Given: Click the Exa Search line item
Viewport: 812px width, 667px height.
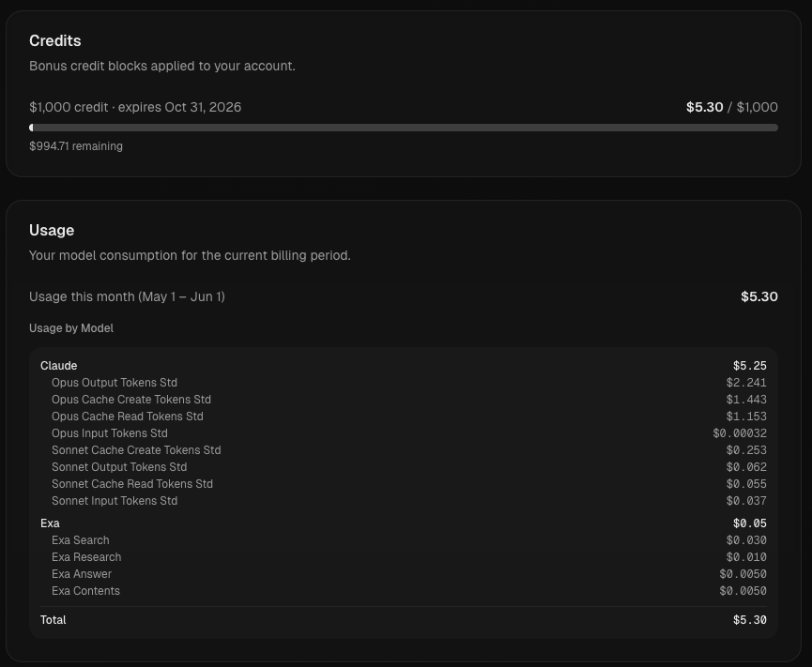Looking at the screenshot, I should [409, 540].
